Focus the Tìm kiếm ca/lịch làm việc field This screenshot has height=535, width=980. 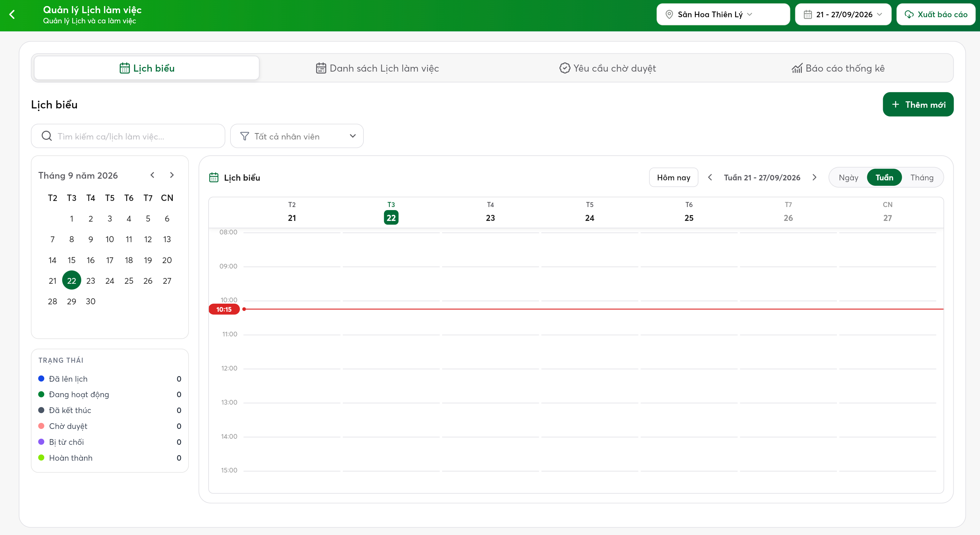128,136
